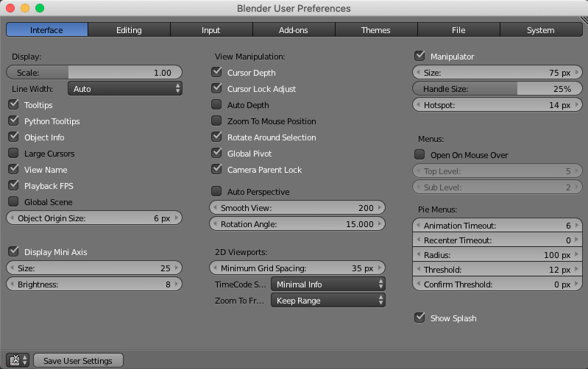
Task: Increase Smooth View with right arrow
Action: pos(380,207)
